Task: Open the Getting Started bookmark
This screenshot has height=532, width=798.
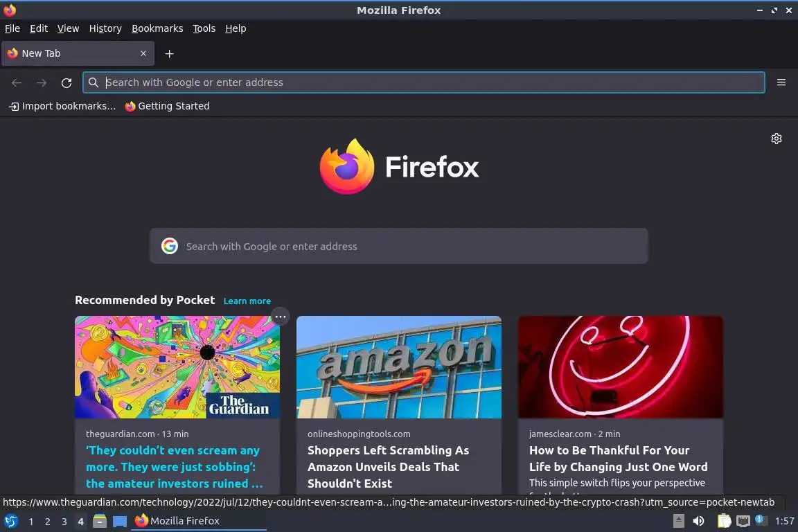Action: pyautogui.click(x=168, y=106)
